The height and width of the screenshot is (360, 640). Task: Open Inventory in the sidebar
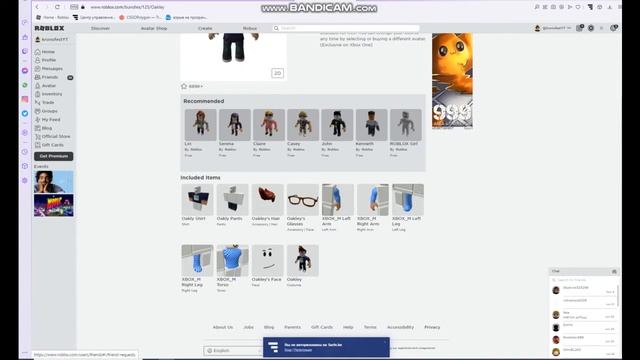pyautogui.click(x=48, y=94)
